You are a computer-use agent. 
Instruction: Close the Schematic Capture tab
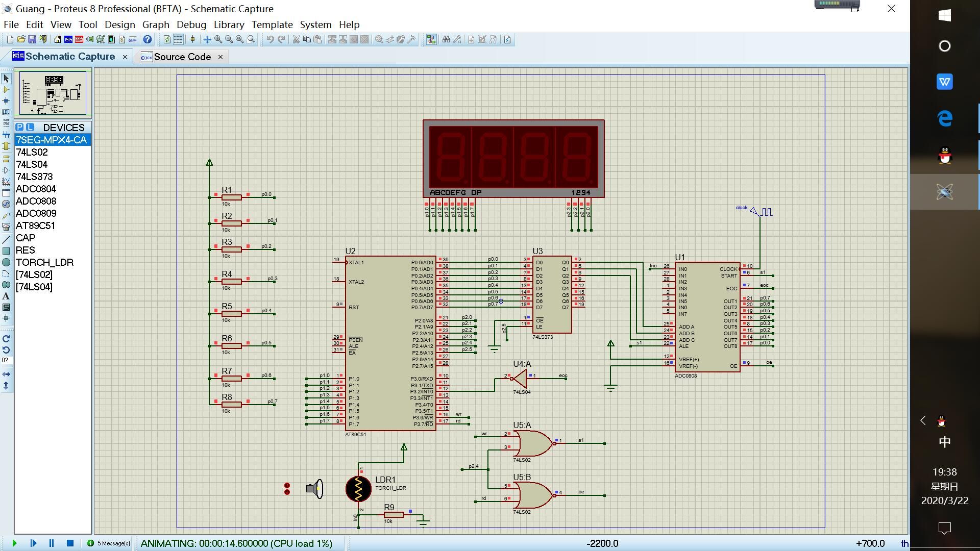[125, 57]
